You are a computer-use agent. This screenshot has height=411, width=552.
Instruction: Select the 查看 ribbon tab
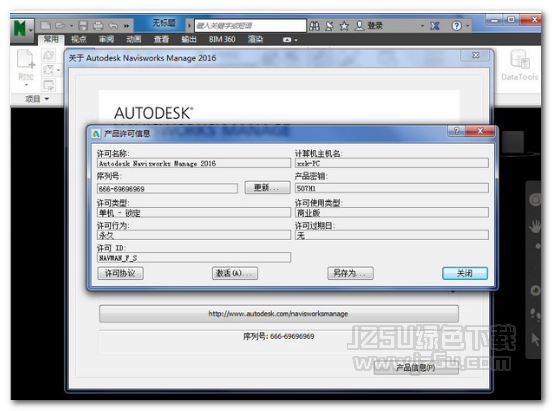coord(161,39)
